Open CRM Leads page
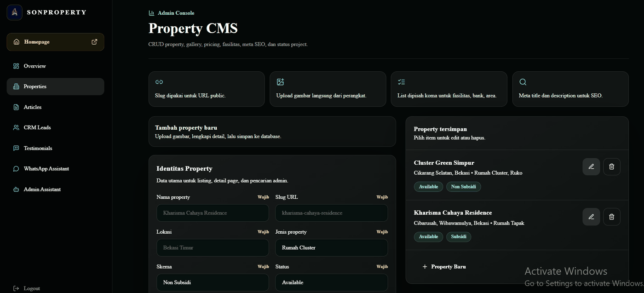Screen dimensions: 644x293 [55, 127]
